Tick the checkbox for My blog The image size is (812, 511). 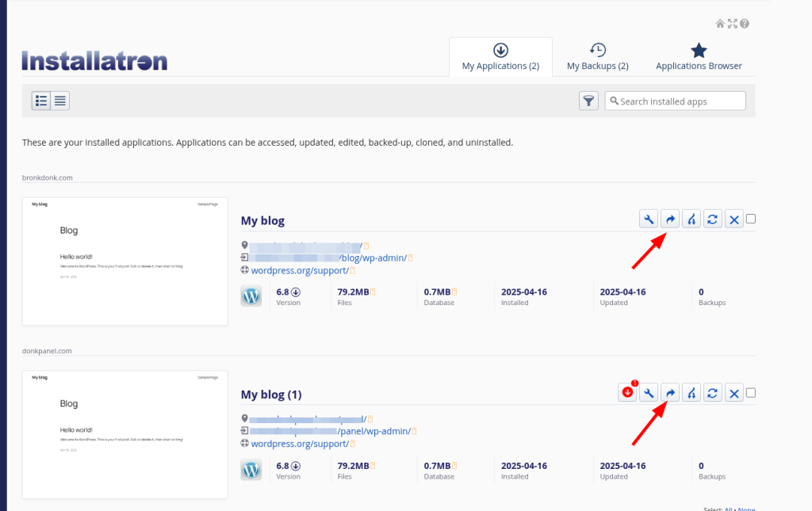point(751,219)
